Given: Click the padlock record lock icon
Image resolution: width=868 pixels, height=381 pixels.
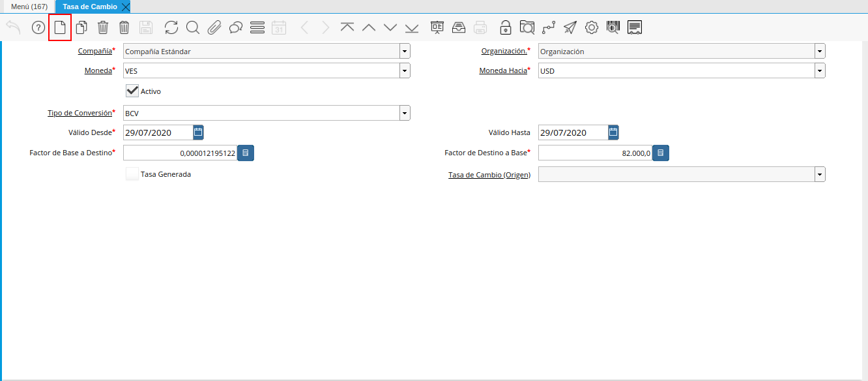Looking at the screenshot, I should pyautogui.click(x=506, y=27).
